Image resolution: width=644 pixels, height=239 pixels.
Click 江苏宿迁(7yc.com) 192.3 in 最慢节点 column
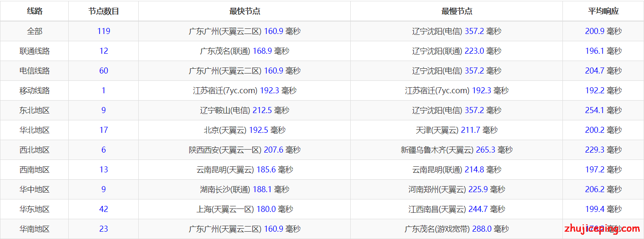(457, 90)
